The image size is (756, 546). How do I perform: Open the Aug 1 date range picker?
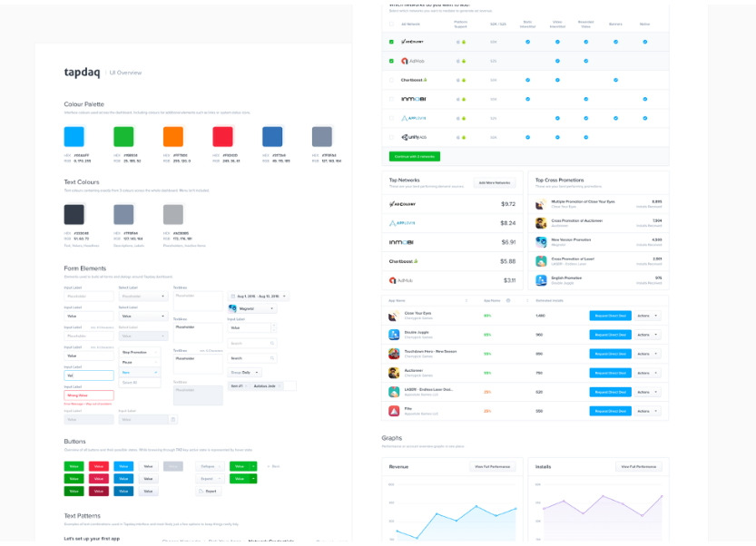pos(259,297)
